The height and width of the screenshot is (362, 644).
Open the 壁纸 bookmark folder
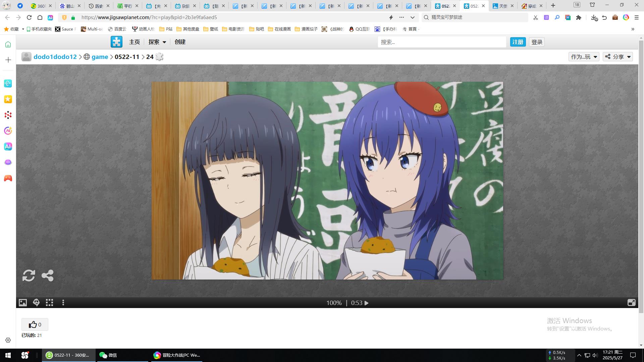click(211, 29)
